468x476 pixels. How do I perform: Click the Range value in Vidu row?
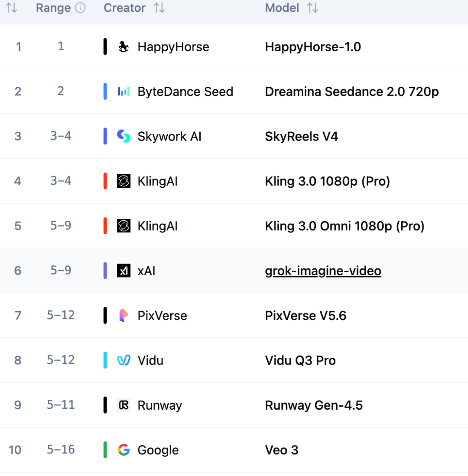[x=61, y=360]
